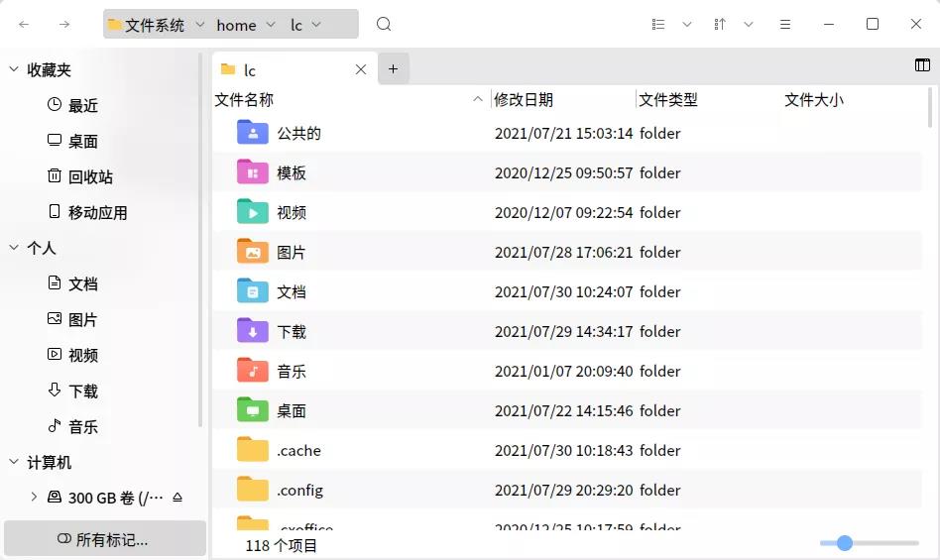This screenshot has width=940, height=560.
Task: Select the 视频 folder in file list
Action: point(566,212)
